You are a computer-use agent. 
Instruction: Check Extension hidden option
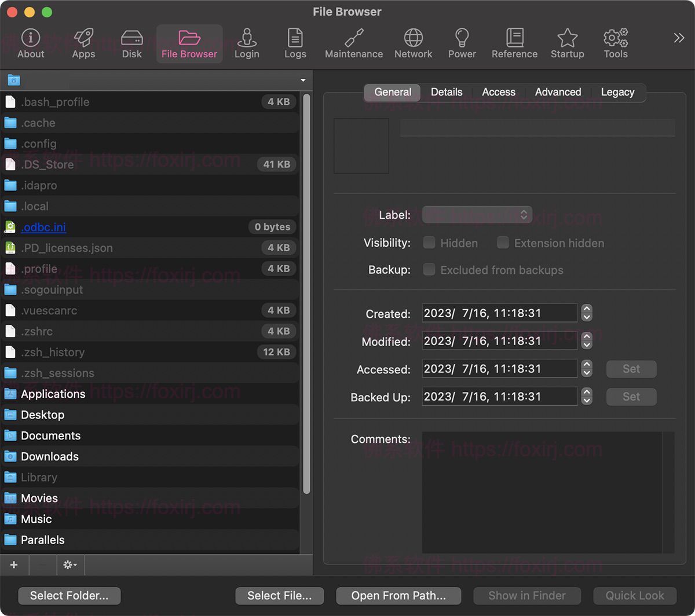click(503, 243)
